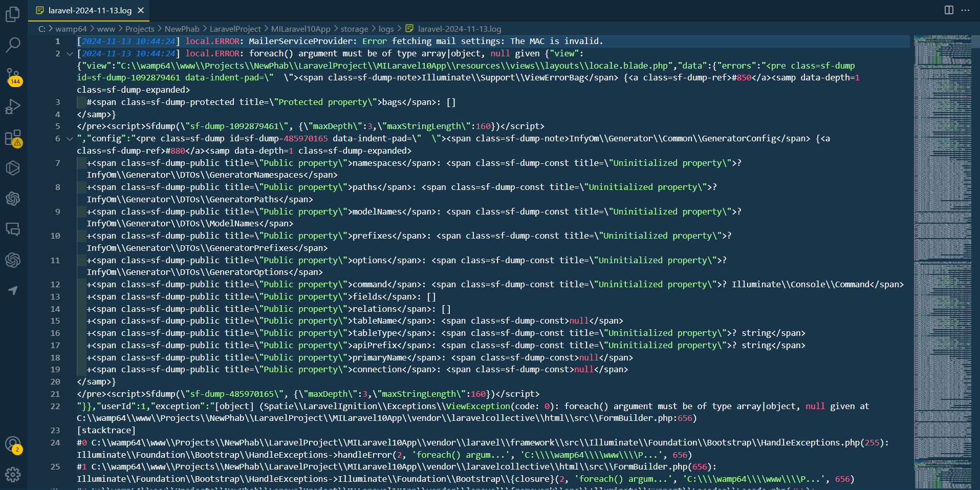This screenshot has height=490, width=980.
Task: Click the '[stacktrace]' text on line 23
Action: 106,431
